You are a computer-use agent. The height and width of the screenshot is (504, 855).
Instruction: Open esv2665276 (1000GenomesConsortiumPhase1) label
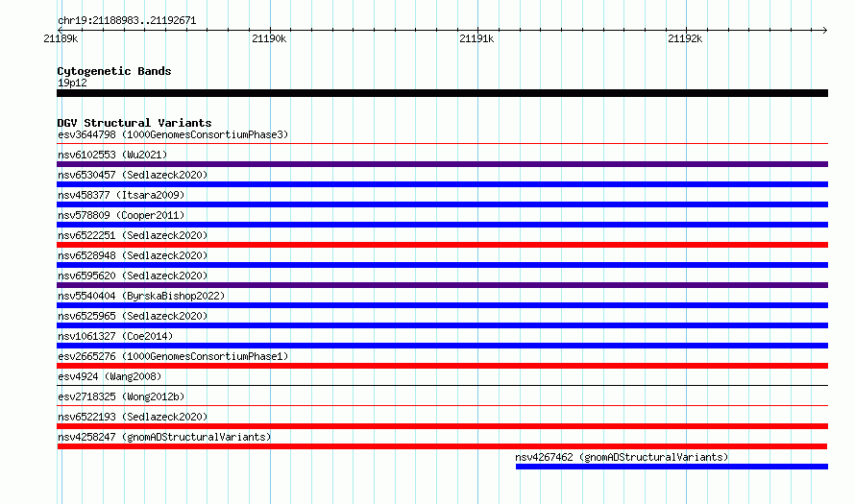[173, 356]
